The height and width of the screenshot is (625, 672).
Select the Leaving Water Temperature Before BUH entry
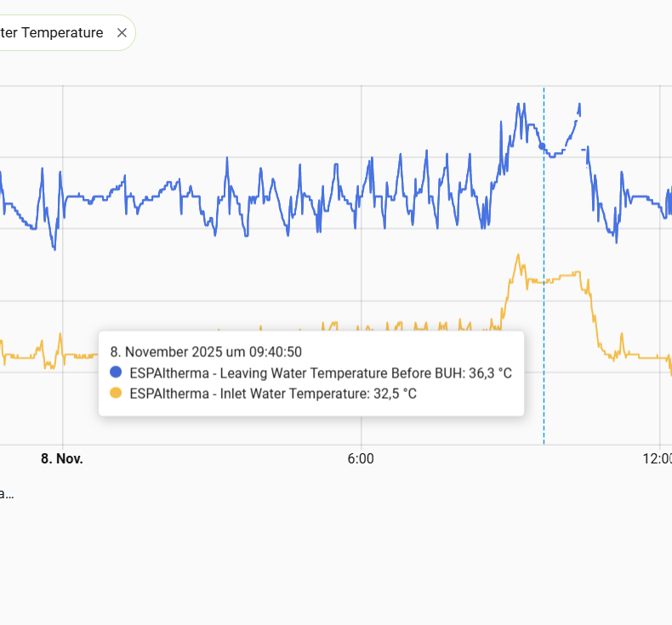320,372
